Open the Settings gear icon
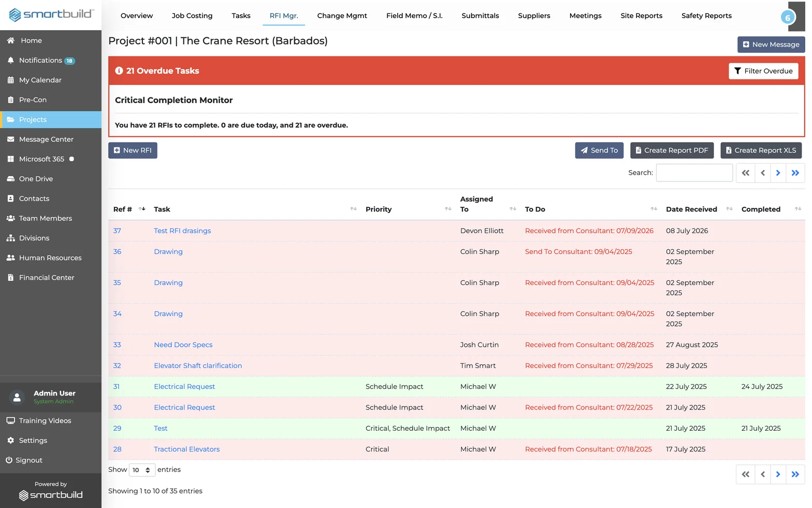The width and height of the screenshot is (812, 508). pos(10,440)
